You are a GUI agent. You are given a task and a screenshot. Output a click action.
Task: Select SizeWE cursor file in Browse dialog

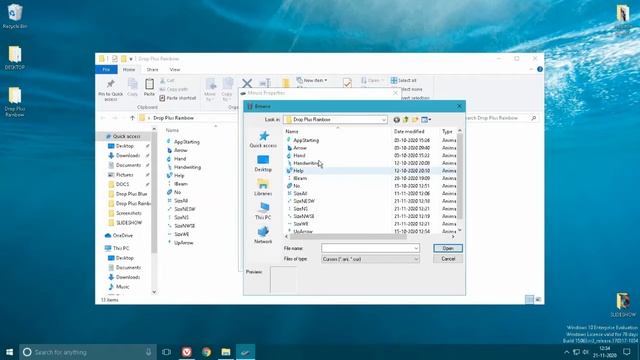pyautogui.click(x=301, y=224)
